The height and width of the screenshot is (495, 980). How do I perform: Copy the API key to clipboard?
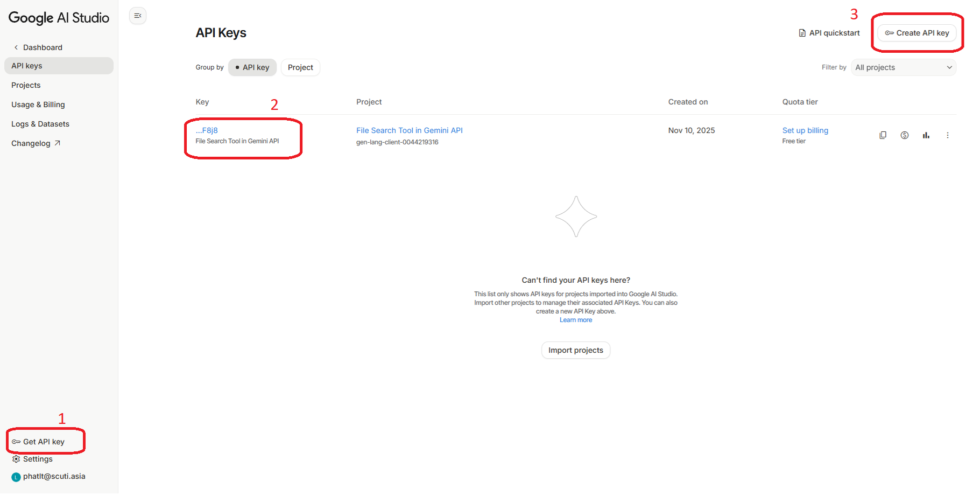883,135
